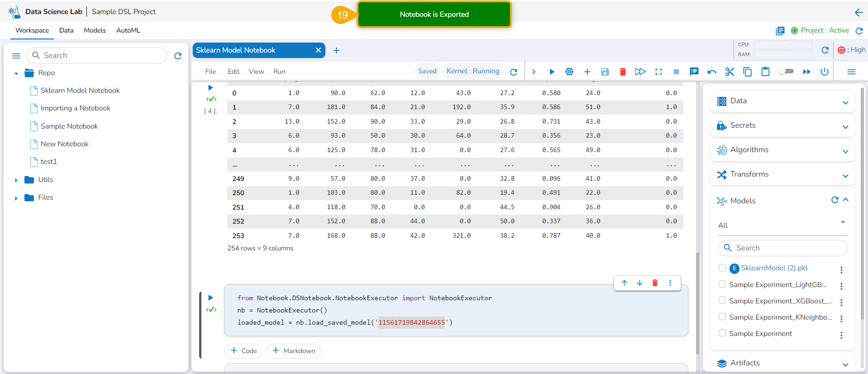Click the save notebook disk icon
The height and width of the screenshot is (374, 868).
(x=605, y=72)
